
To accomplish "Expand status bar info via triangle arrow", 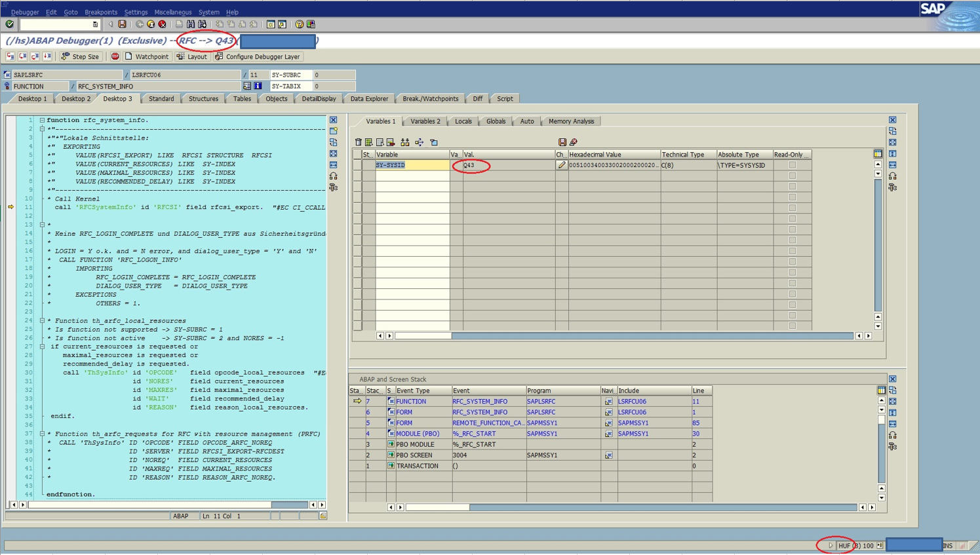I will (831, 545).
